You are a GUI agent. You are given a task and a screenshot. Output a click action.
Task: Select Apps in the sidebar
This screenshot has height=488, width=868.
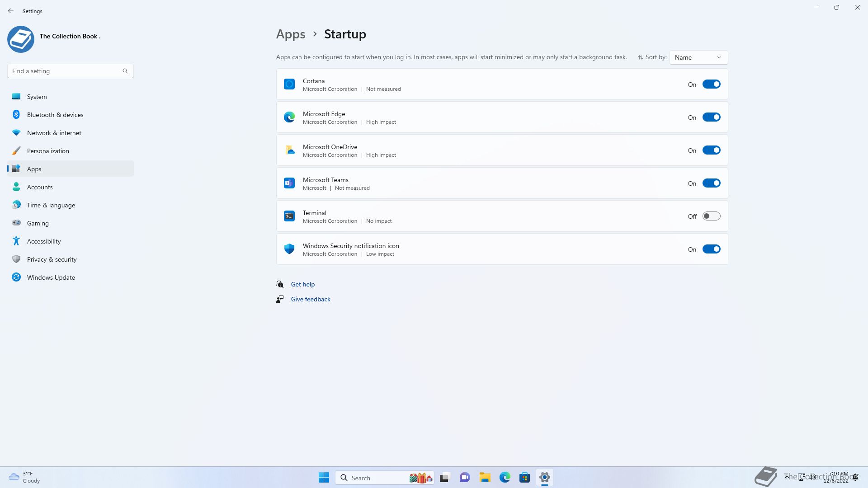[71, 169]
